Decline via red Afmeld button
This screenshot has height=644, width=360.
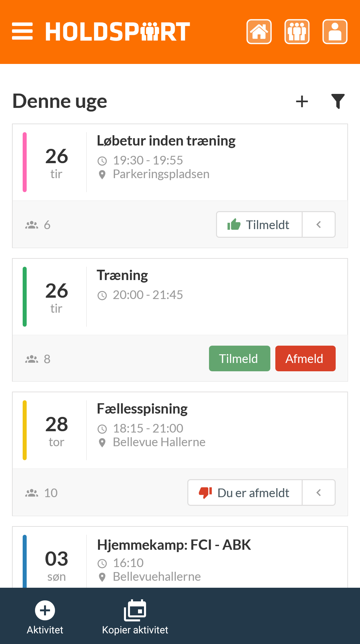coord(305,359)
